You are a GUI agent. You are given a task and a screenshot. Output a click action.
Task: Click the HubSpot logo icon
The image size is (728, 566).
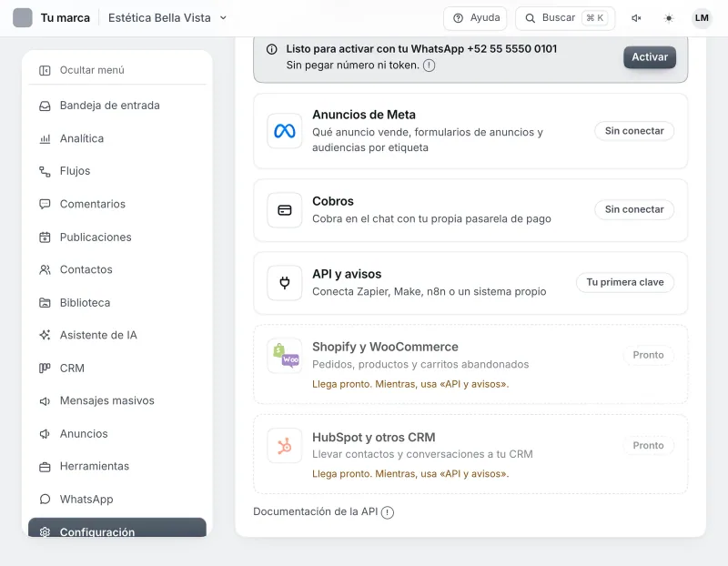point(285,446)
